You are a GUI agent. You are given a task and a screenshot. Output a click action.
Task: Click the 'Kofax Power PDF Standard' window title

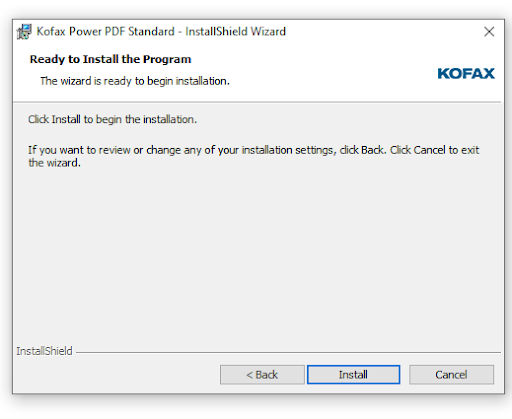coord(161,31)
